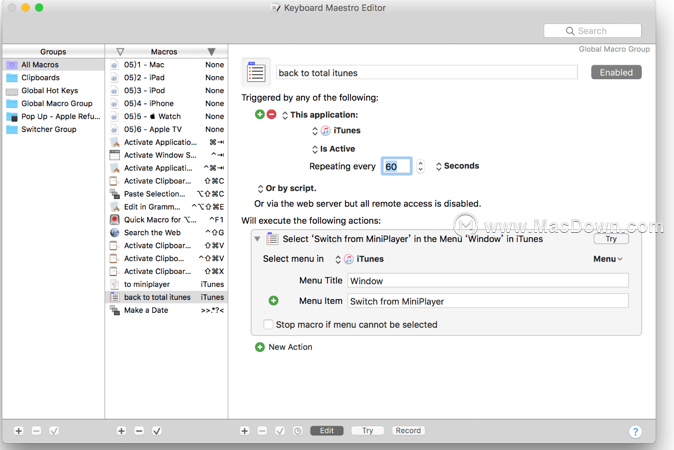Open the This application trigger type popup
The width and height of the screenshot is (674, 450).
pos(320,115)
